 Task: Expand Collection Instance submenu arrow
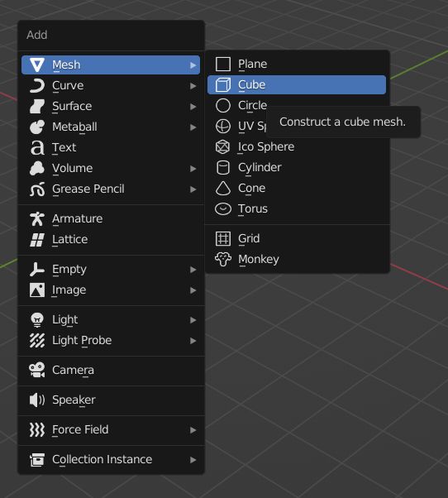pyautogui.click(x=193, y=460)
